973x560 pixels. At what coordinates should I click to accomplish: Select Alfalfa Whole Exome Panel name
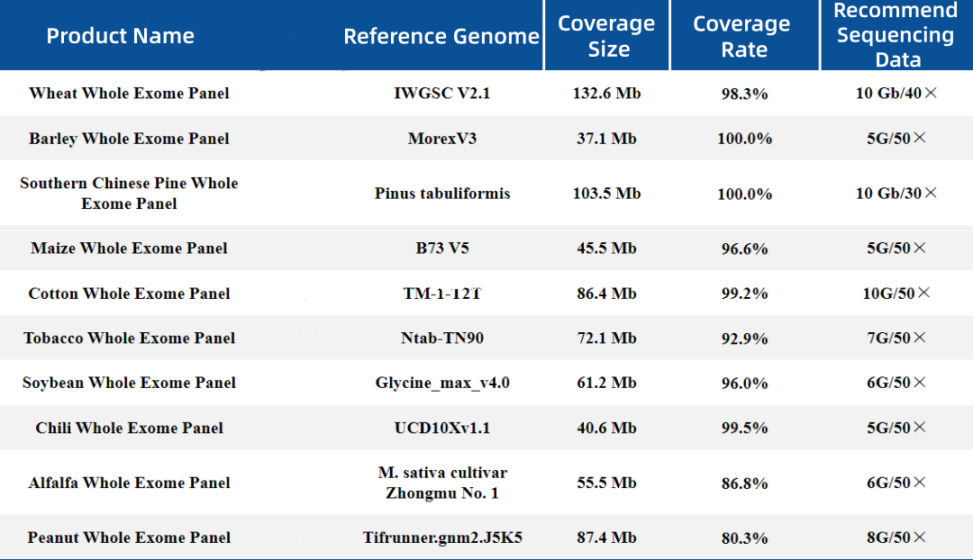(129, 483)
